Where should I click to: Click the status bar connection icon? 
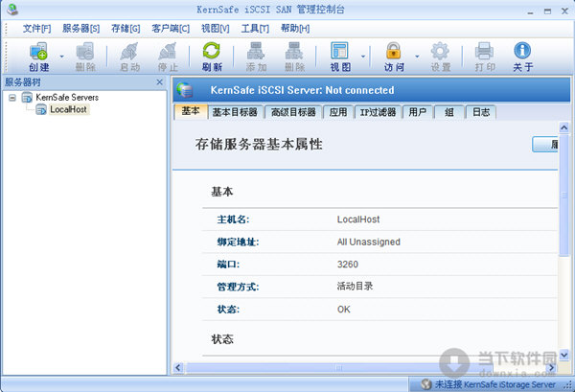(x=426, y=384)
